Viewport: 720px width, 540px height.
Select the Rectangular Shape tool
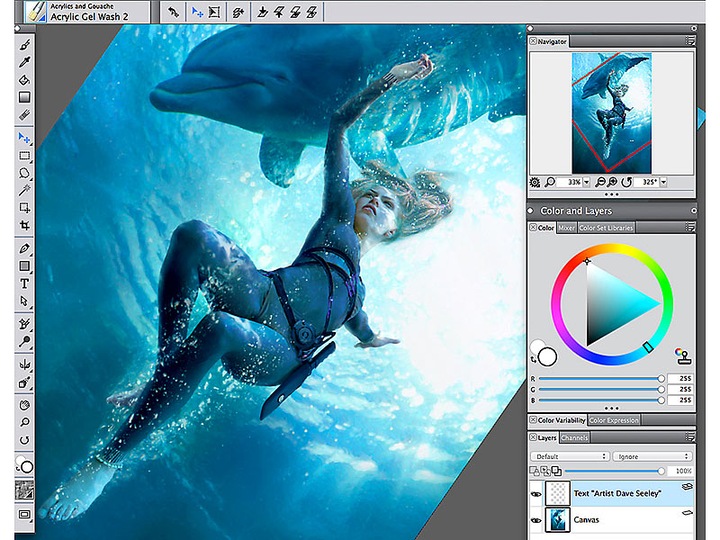click(x=25, y=266)
